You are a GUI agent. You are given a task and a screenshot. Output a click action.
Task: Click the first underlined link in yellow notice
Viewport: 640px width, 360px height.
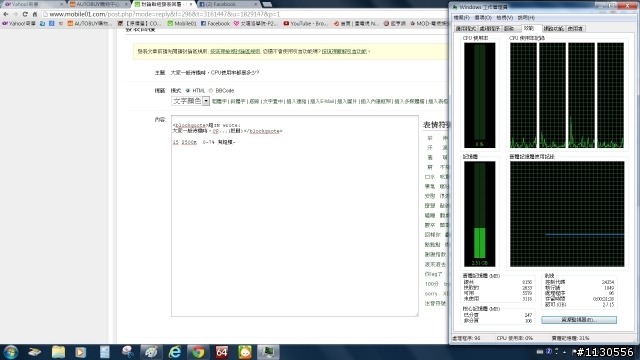pyautogui.click(x=235, y=51)
